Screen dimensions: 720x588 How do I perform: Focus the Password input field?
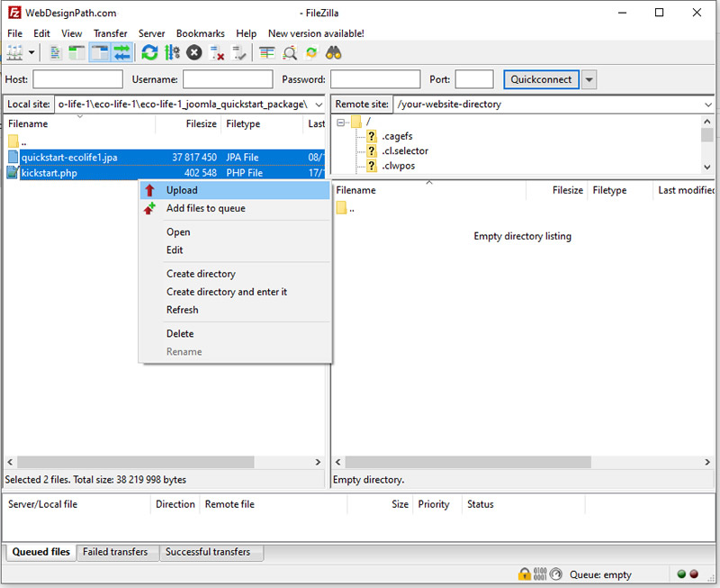375,79
